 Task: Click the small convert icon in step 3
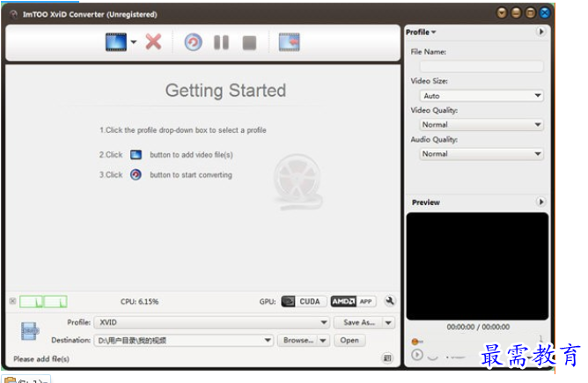[136, 175]
